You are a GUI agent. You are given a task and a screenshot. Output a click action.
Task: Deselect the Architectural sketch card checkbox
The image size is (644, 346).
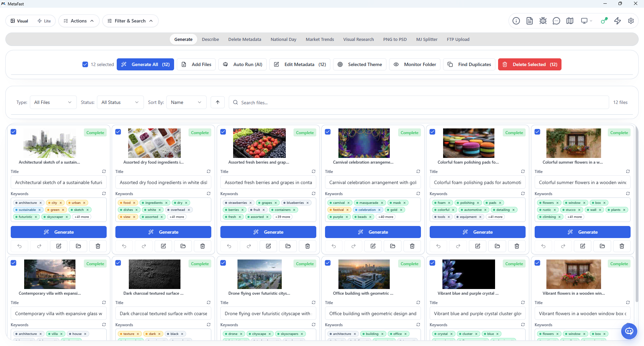pos(13,132)
